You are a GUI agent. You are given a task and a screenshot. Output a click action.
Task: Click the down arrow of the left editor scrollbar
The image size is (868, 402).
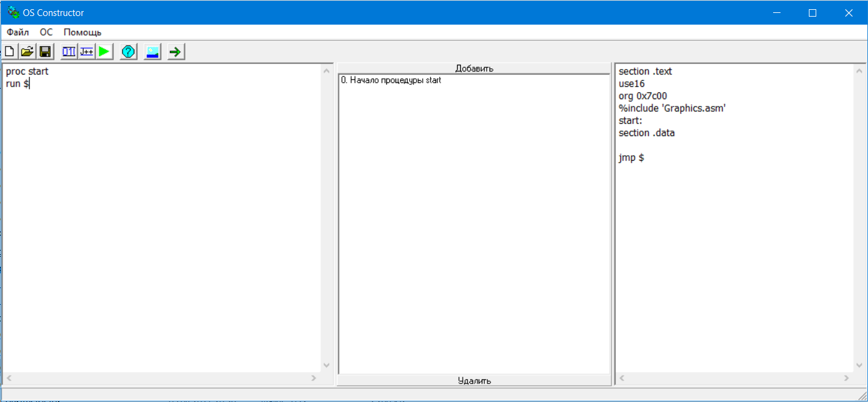point(327,366)
